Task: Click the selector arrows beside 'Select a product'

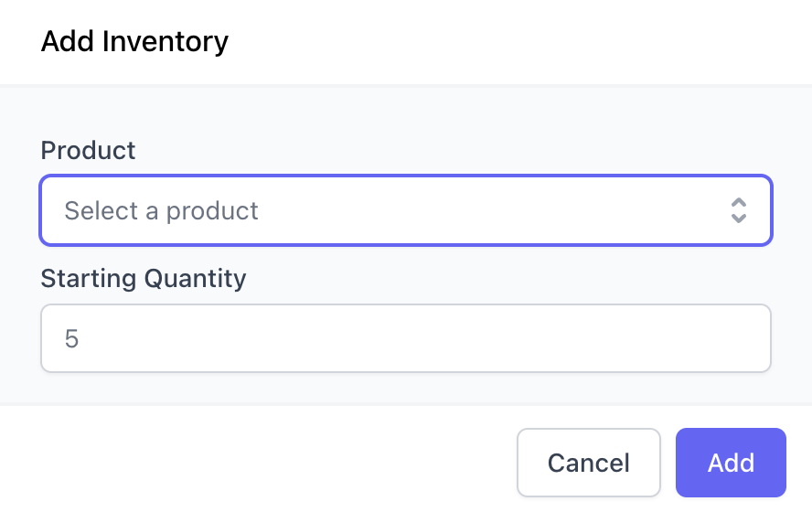Action: tap(739, 210)
